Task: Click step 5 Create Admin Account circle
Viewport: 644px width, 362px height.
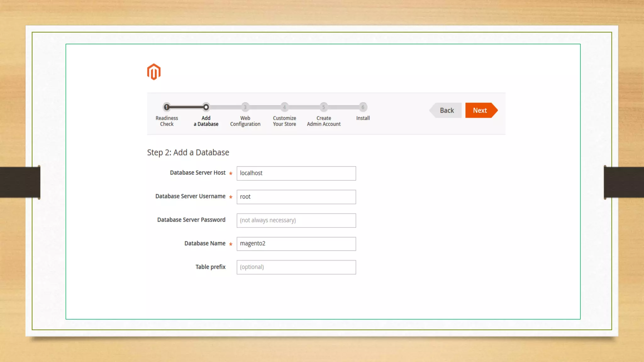Action: pos(324,107)
